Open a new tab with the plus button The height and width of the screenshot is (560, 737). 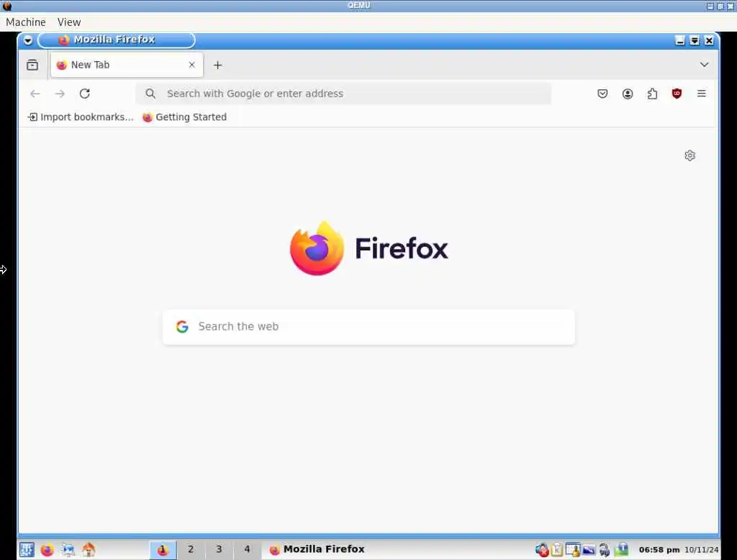[217, 65]
